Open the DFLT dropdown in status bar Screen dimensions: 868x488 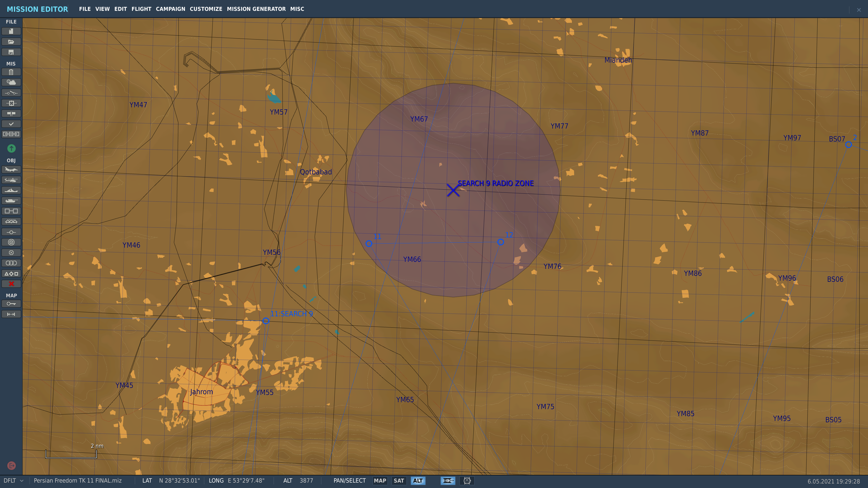(14, 481)
